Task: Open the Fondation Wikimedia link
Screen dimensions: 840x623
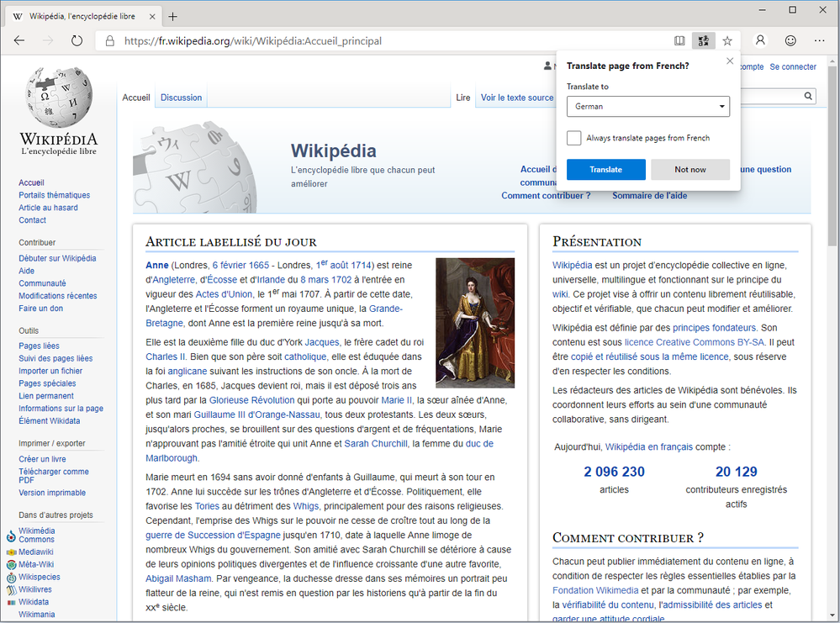Action: 595,590
